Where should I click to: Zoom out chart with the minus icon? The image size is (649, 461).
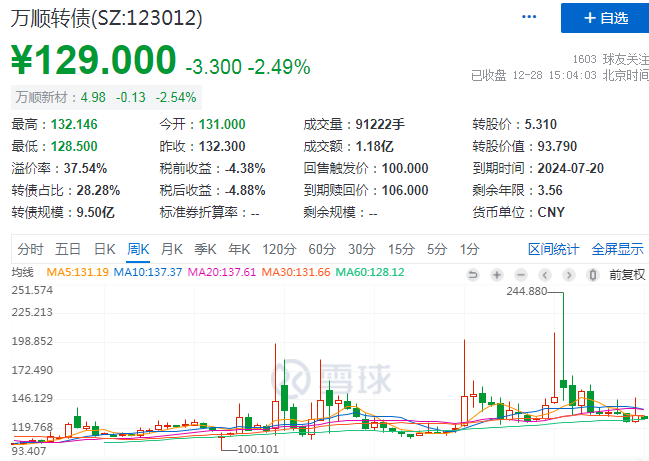click(521, 275)
